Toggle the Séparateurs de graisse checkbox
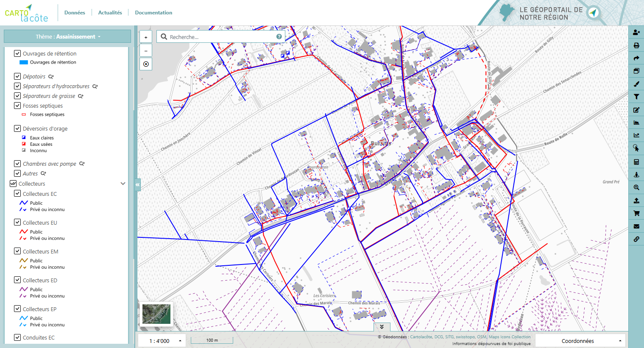Viewport: 644px width, 348px height. point(17,96)
